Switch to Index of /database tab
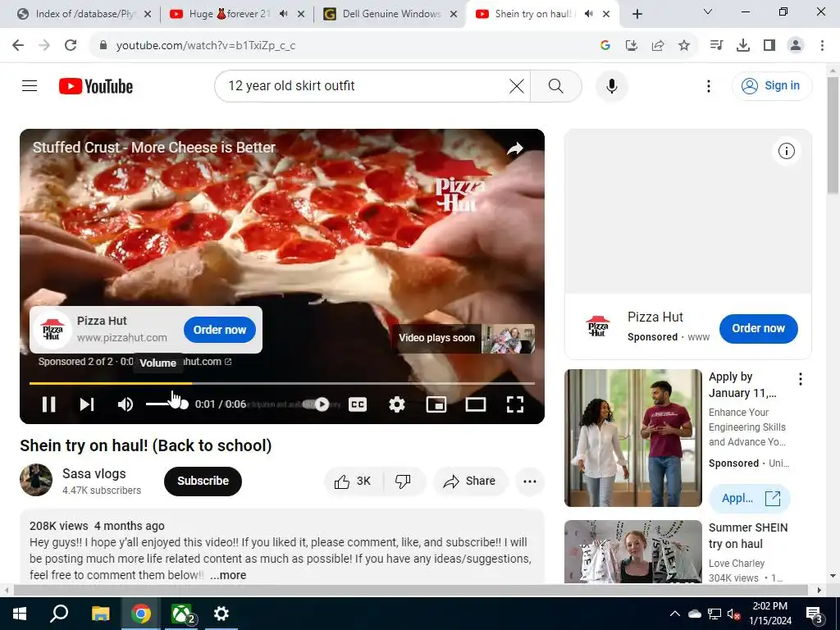 click(84, 14)
